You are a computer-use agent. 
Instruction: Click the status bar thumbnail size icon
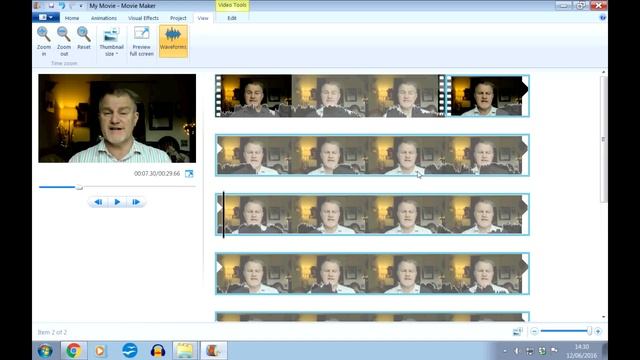(x=518, y=332)
